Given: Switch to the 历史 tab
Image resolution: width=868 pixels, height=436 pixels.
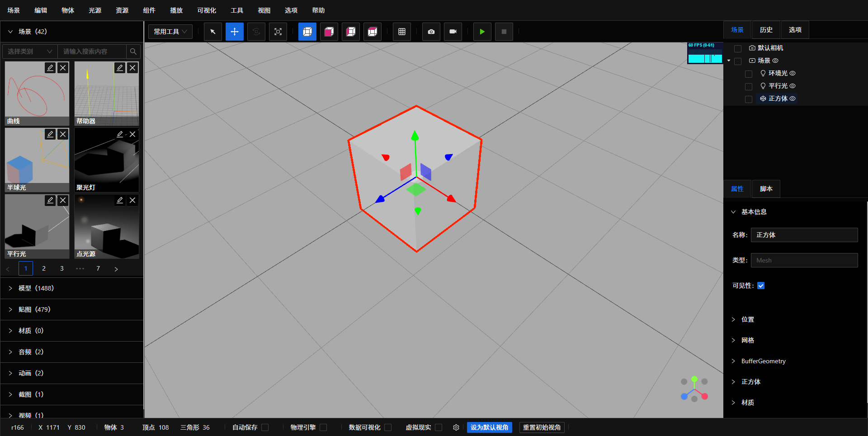Looking at the screenshot, I should click(x=766, y=29).
